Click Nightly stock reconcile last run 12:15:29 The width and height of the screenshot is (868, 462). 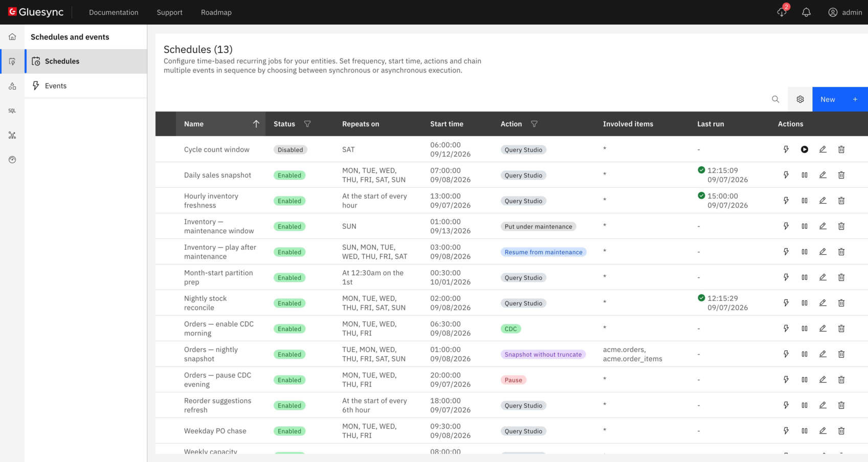(x=723, y=303)
